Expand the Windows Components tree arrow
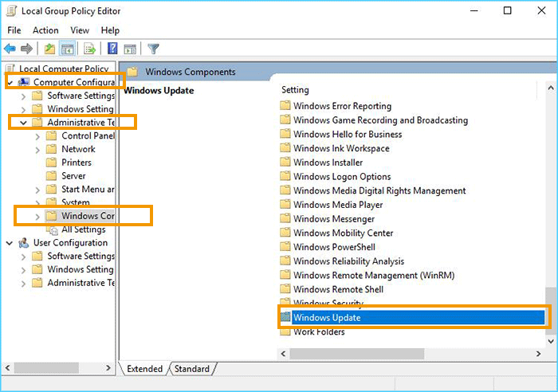Screen dimensions: 558x392 point(37,216)
